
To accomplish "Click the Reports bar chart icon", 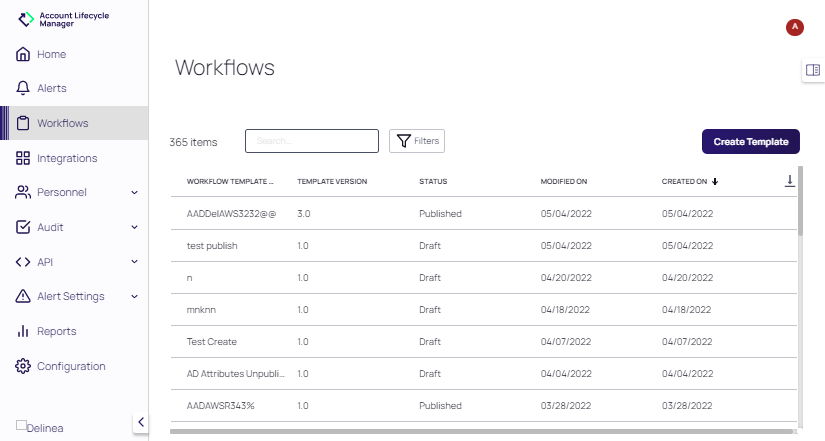I will pos(23,331).
